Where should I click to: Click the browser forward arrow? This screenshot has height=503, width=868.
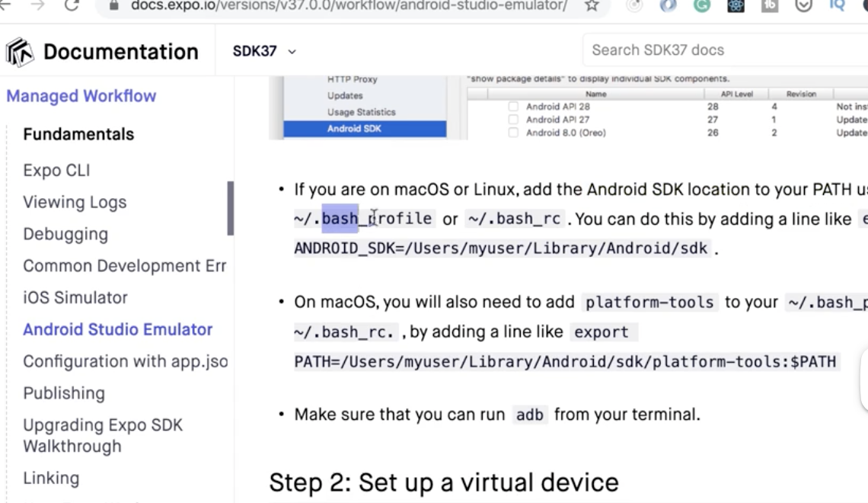point(37,5)
